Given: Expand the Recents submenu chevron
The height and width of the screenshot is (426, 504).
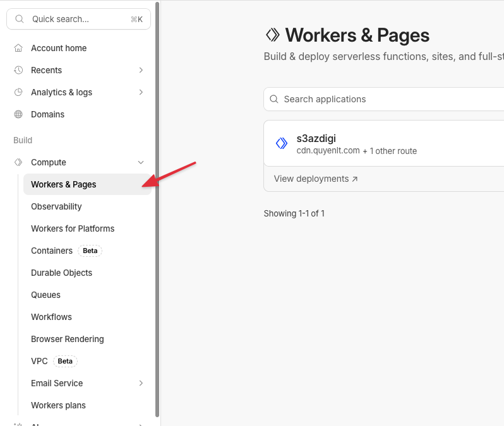Looking at the screenshot, I should [141, 70].
